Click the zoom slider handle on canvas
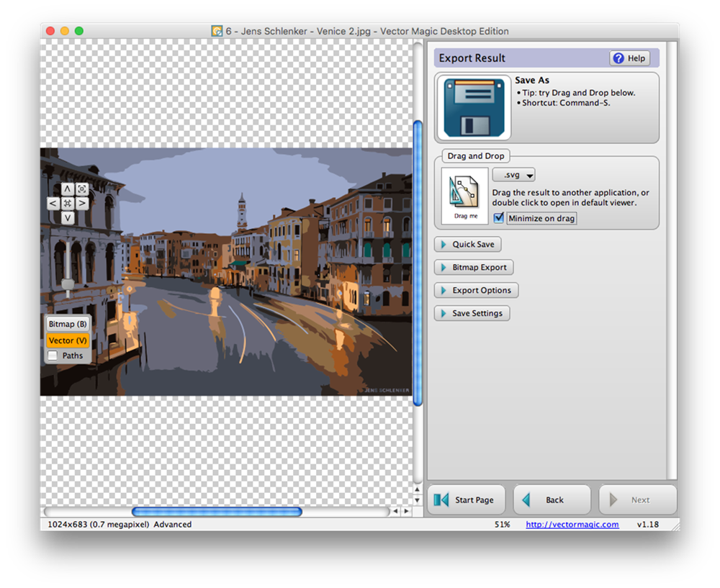 pos(68,284)
